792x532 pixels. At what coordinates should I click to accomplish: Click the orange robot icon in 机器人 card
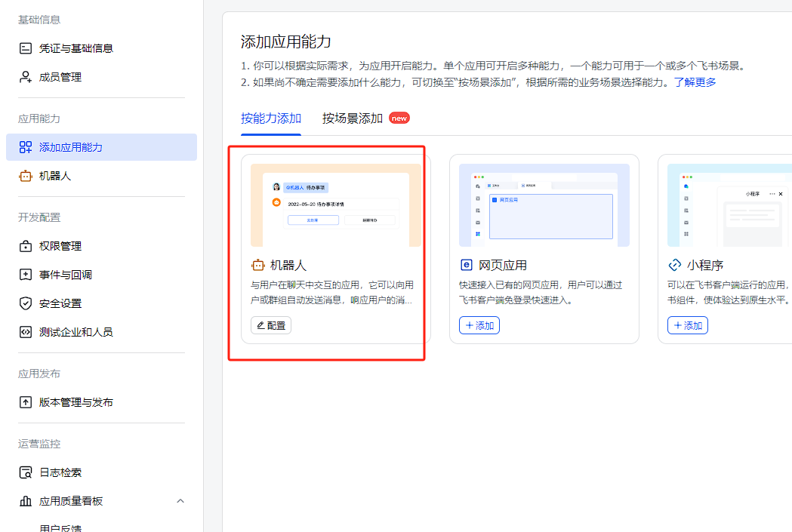point(258,265)
